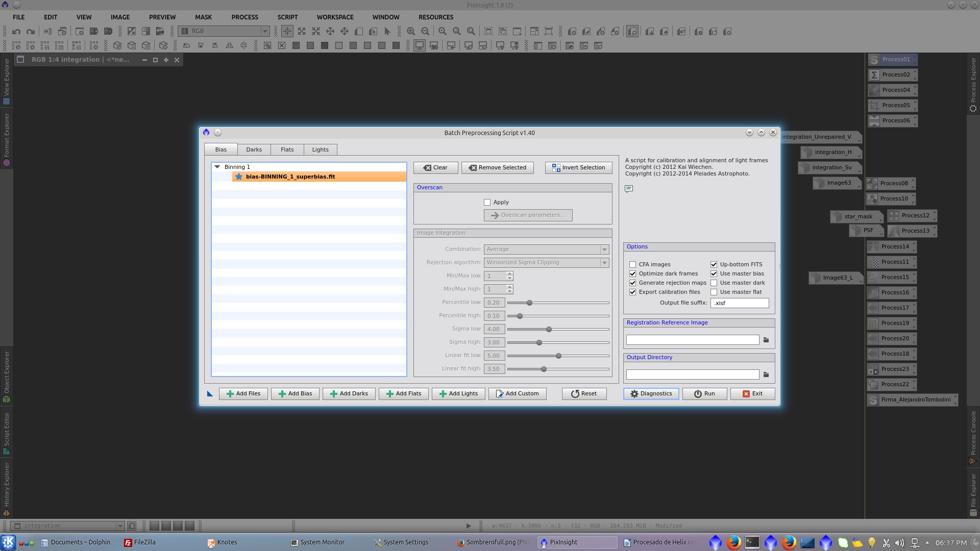Enable Use master flat checkbox
This screenshot has width=980, height=551.
pos(714,292)
